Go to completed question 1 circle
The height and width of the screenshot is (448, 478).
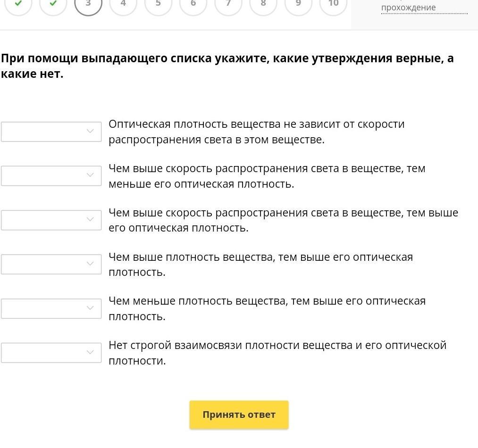click(x=18, y=4)
